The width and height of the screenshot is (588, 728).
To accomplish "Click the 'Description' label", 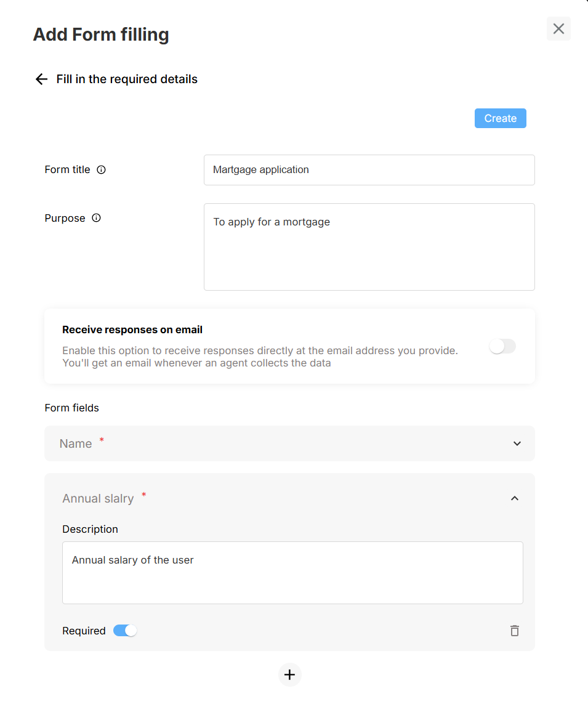I will click(91, 529).
